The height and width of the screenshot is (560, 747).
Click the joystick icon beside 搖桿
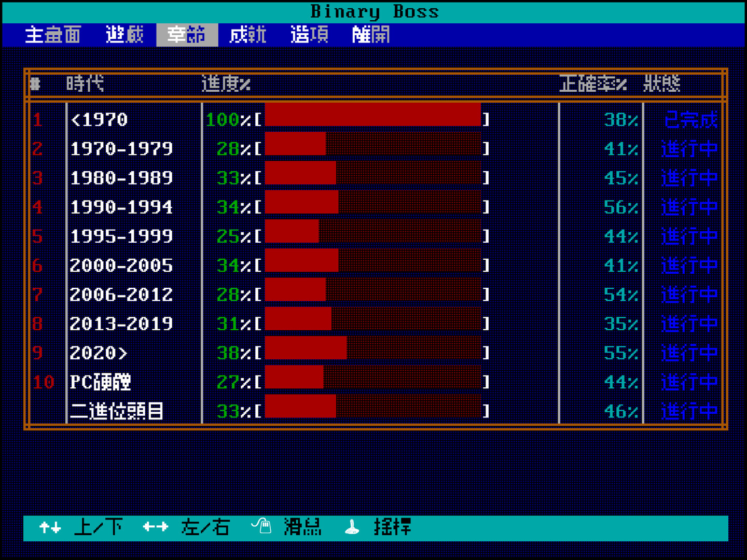352,527
